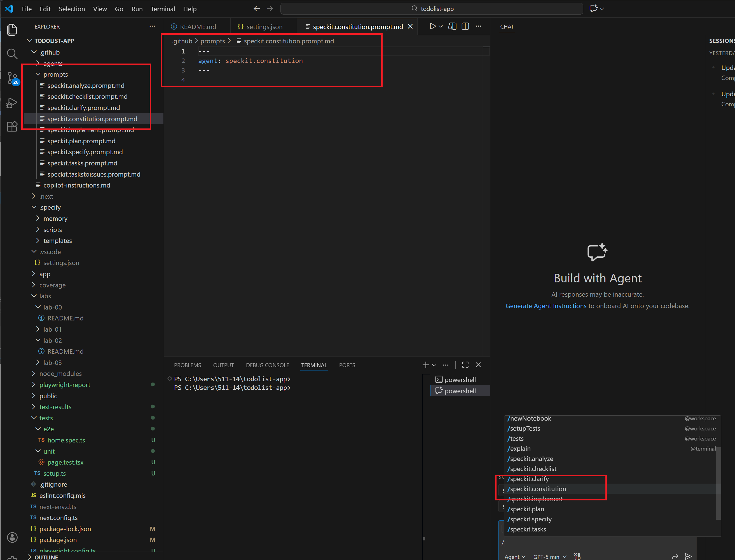
Task: Click the Run play icon in editor toolbar
Action: tap(432, 26)
